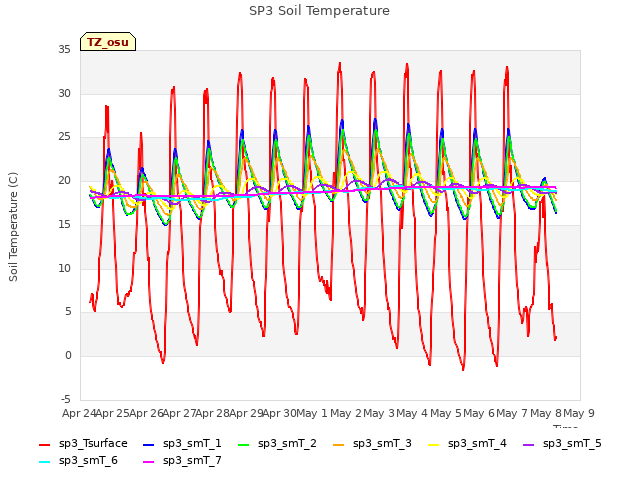This screenshot has height=480, width=640.
Task: Click the 15 y-axis tick label
Action: 64,224
